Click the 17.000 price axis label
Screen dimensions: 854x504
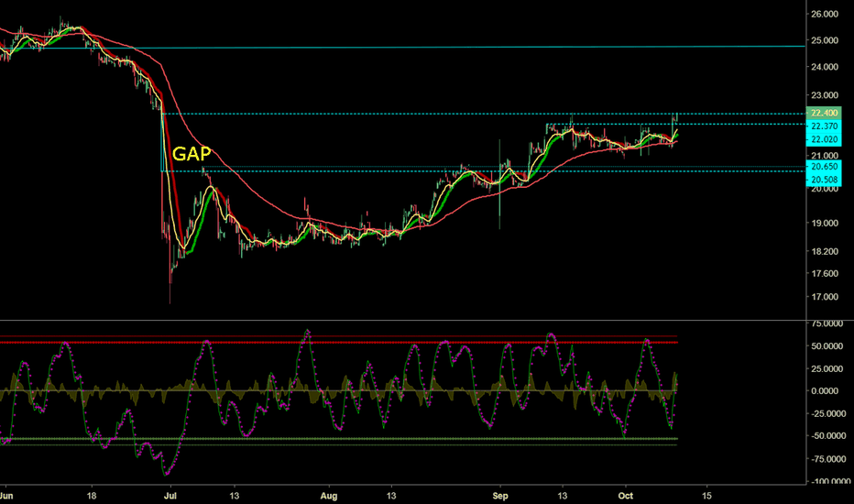(825, 297)
